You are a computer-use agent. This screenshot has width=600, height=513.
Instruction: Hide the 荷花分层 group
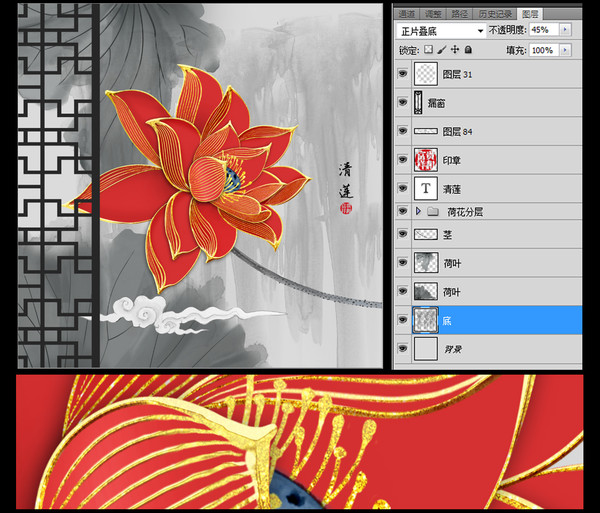tap(403, 211)
